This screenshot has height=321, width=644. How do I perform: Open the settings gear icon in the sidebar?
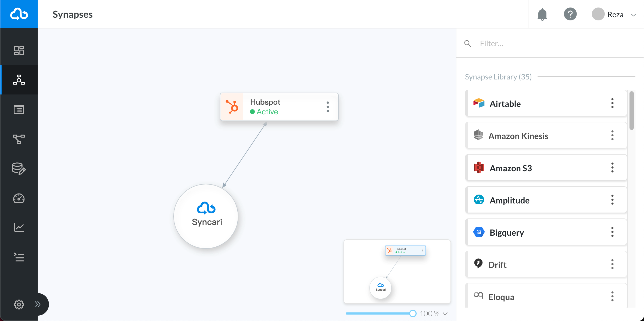tap(19, 304)
